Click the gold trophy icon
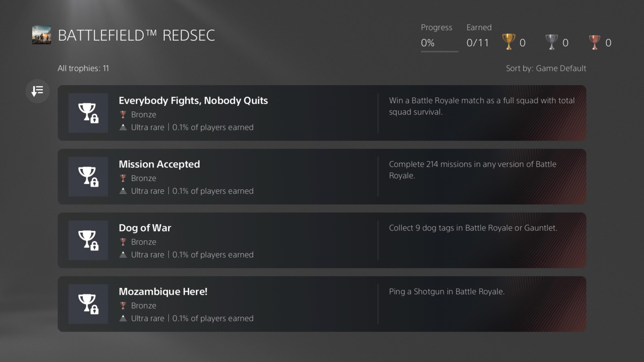 (x=508, y=42)
